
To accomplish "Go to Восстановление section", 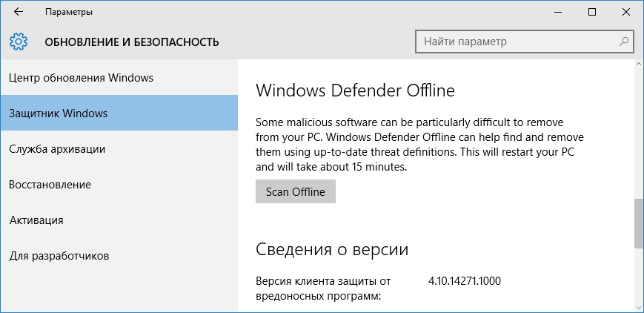I will [119, 184].
